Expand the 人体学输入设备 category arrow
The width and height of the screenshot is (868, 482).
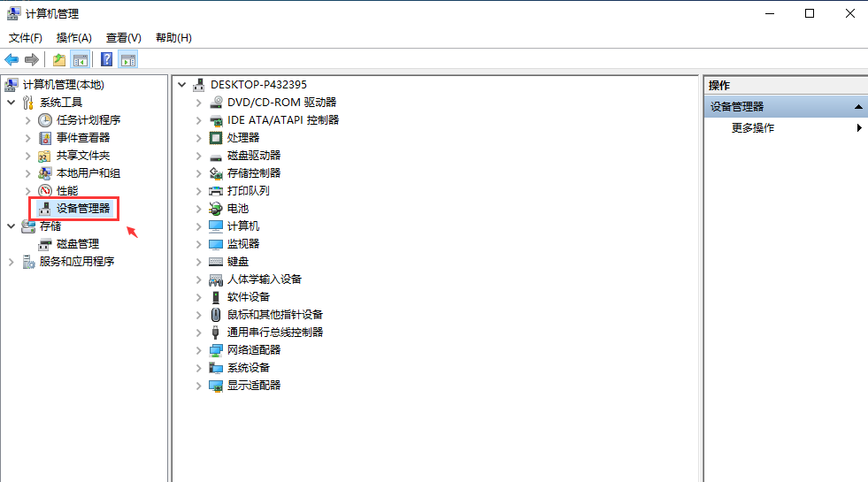(x=199, y=279)
